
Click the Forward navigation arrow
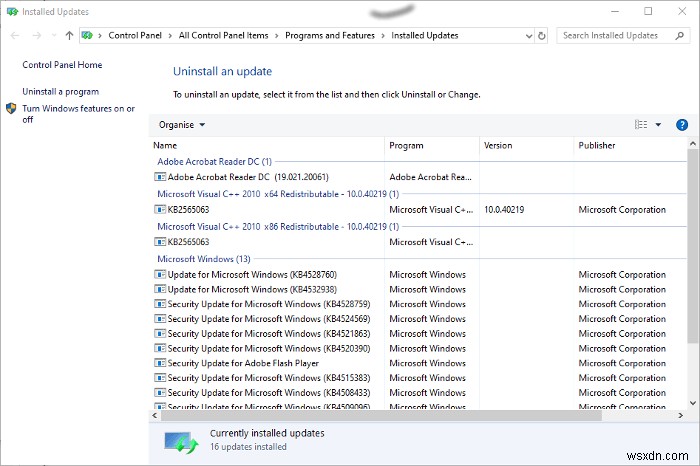37,36
